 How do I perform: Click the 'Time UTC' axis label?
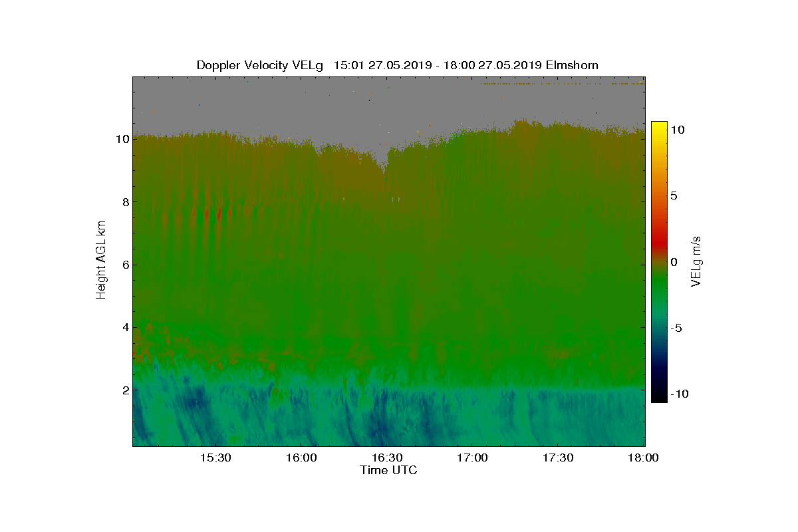pyautogui.click(x=388, y=470)
